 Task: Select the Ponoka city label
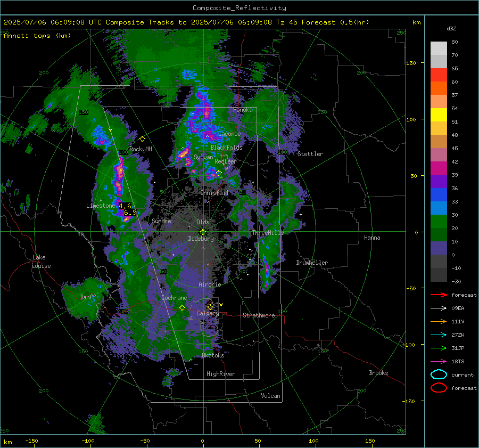click(243, 110)
